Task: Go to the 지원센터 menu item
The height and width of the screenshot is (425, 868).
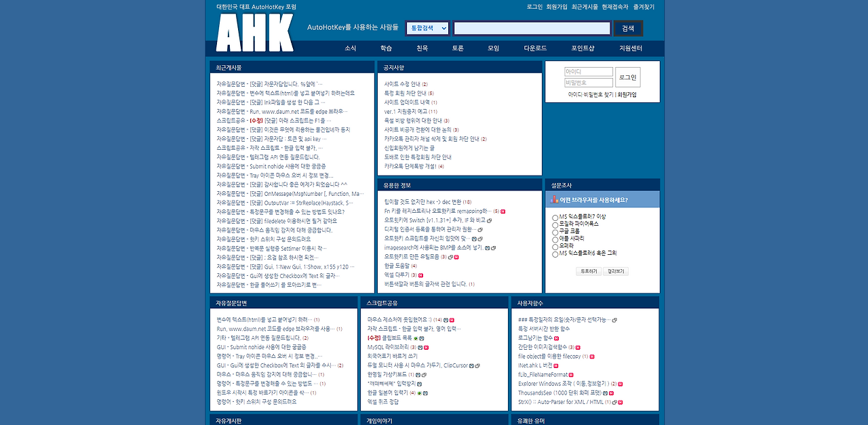Action: (x=630, y=48)
